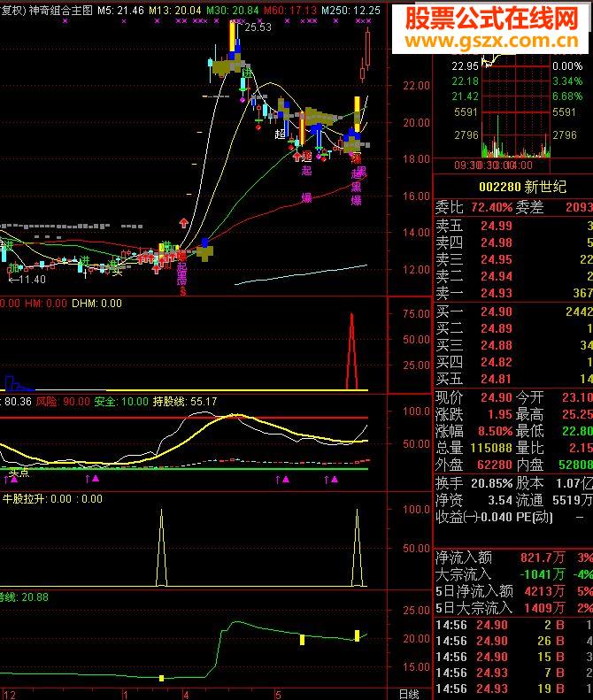593x700 pixels.
Task: Click the 外盘 62280 value
Action: click(x=495, y=465)
